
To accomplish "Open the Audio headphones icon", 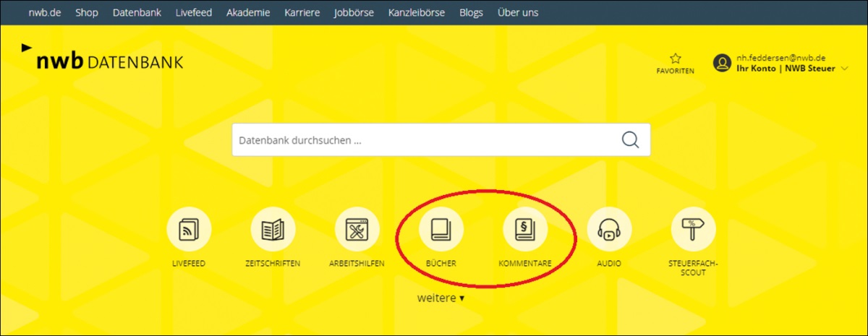I will (609, 231).
